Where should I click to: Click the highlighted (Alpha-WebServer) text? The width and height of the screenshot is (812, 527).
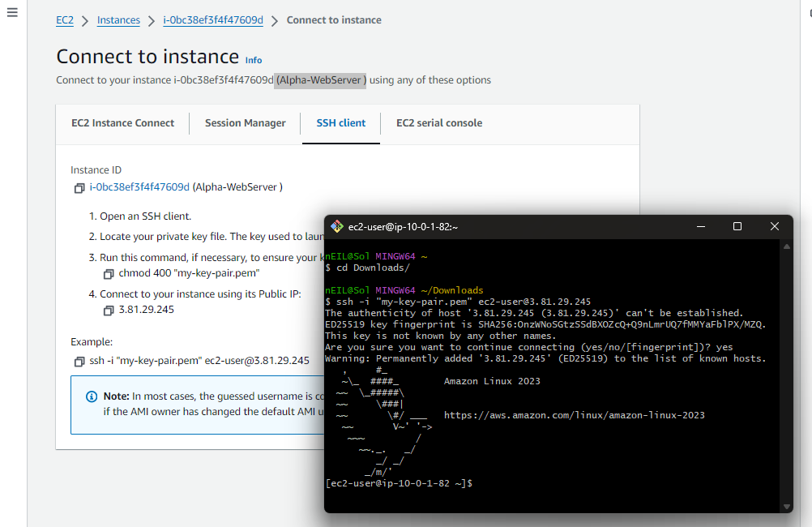[x=321, y=80]
